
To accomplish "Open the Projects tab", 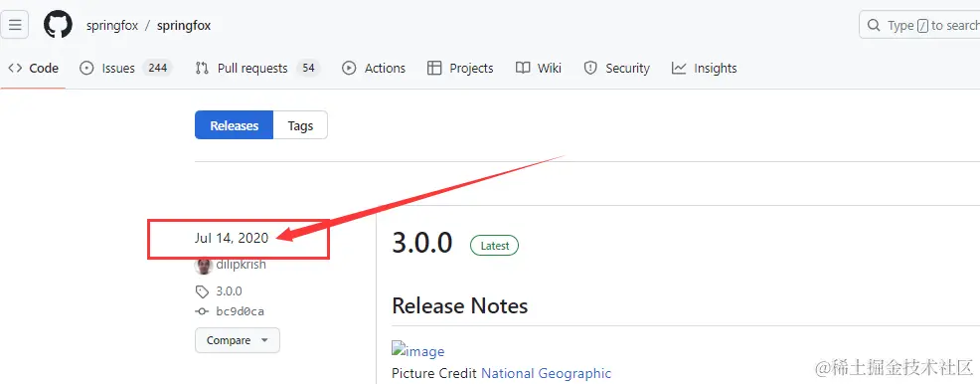I will pos(460,69).
